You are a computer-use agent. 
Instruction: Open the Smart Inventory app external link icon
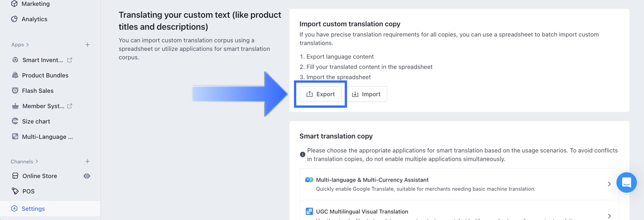point(70,60)
